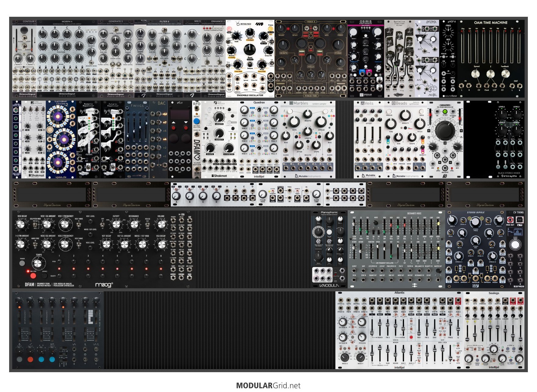The width and height of the screenshot is (537, 392).
Task: Select the DFAM VCF Decay knob
Action: click(106, 244)
